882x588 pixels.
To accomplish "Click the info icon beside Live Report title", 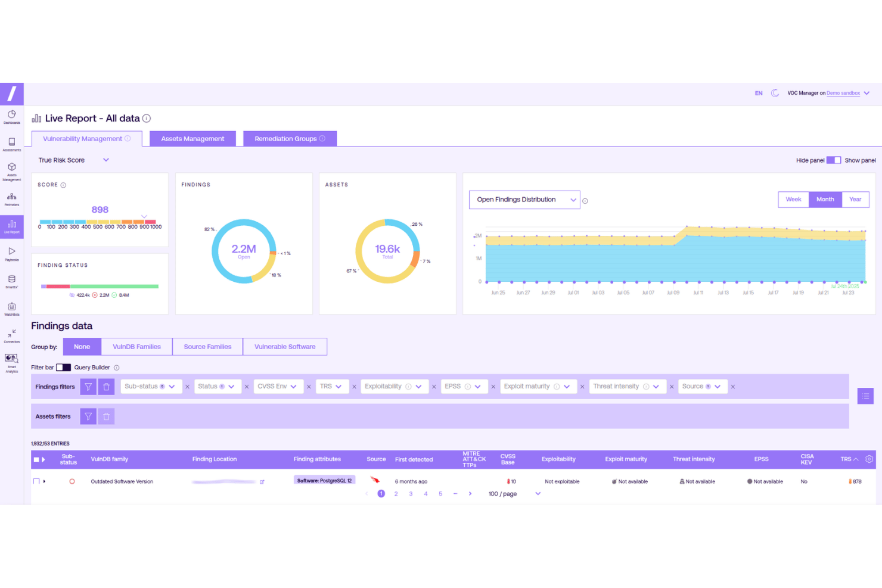I will (x=147, y=119).
